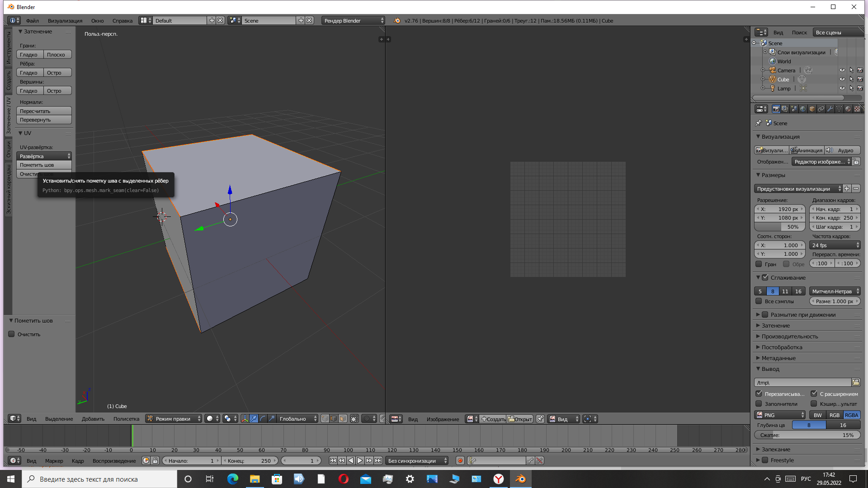Open the Визуализация menu in top bar
This screenshot has width=868, height=488.
pyautogui.click(x=65, y=21)
